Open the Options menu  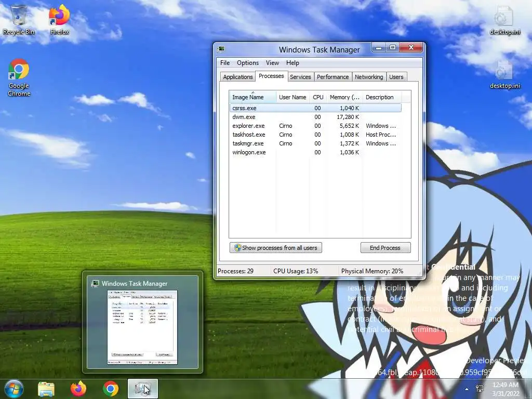tap(248, 63)
